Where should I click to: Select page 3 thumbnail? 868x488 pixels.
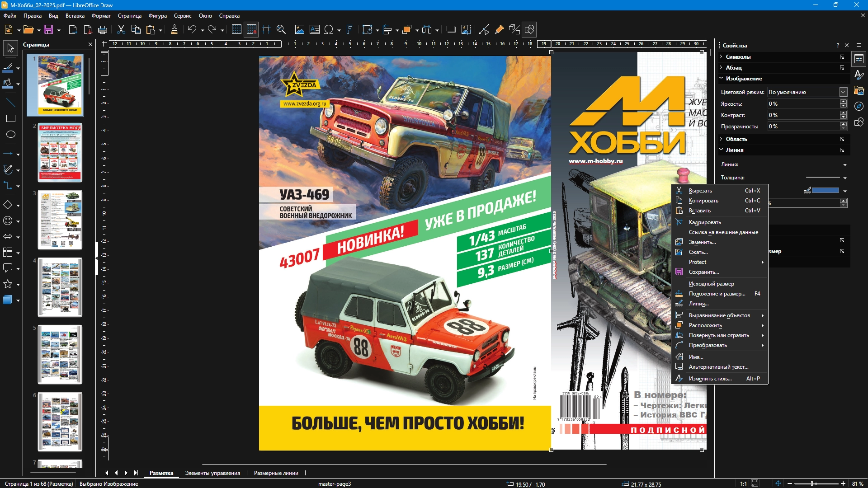60,220
